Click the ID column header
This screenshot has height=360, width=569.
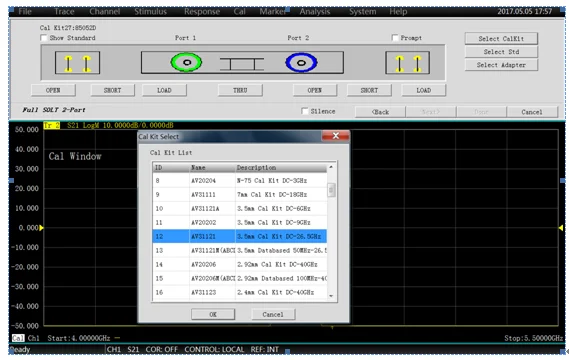coord(171,168)
